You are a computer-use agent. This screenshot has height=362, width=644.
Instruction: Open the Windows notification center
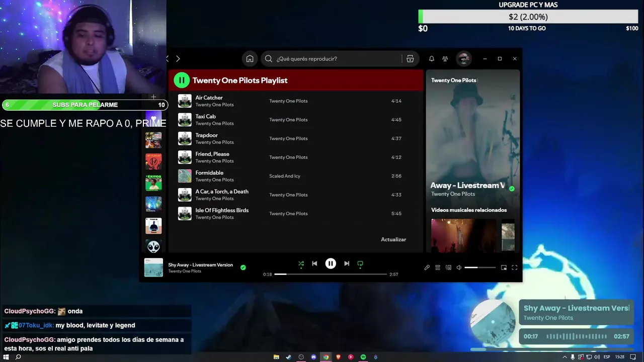pyautogui.click(x=633, y=357)
